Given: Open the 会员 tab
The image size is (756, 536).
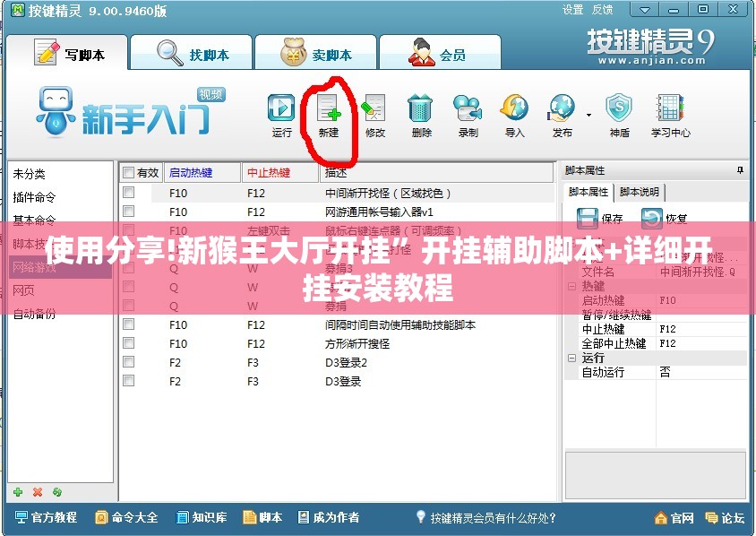Looking at the screenshot, I should (440, 53).
